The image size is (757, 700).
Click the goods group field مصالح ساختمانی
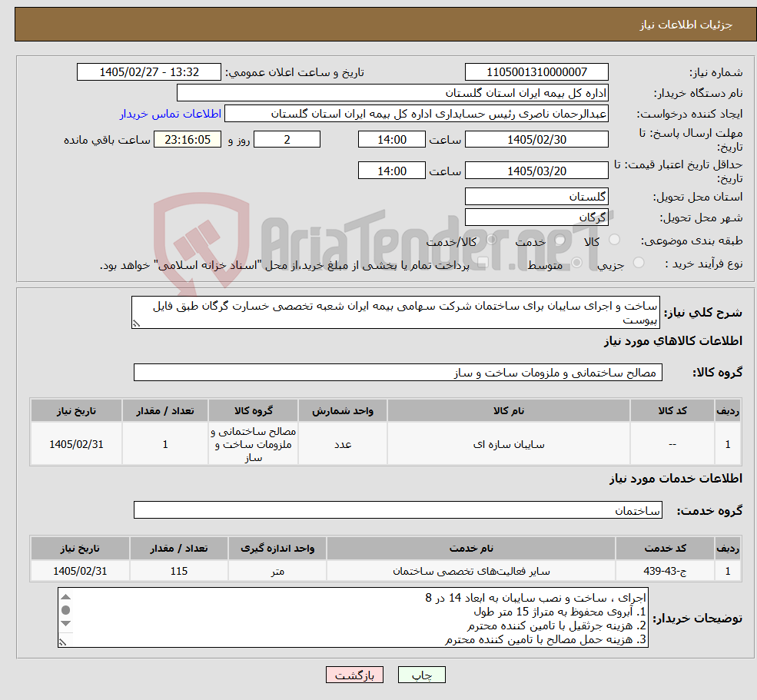398,372
